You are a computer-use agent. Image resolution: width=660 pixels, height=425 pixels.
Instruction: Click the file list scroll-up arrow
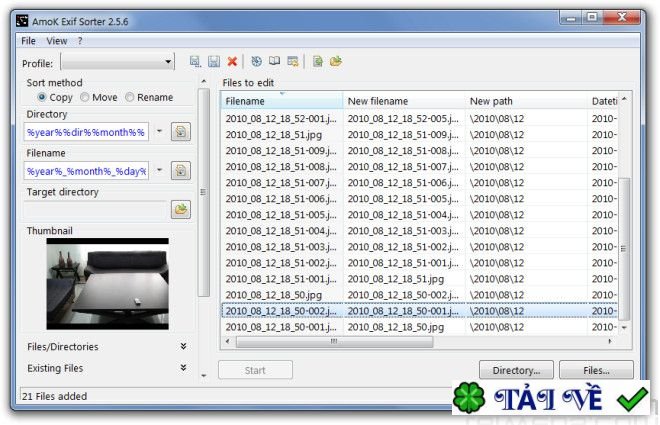click(x=625, y=99)
